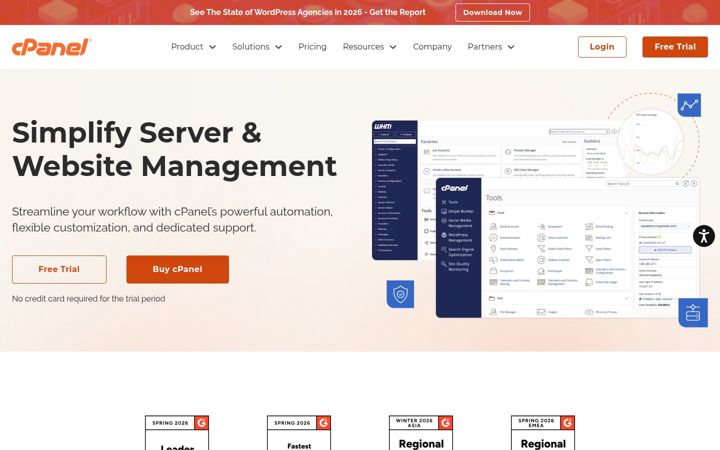Click the hero Free Trial button

(59, 270)
